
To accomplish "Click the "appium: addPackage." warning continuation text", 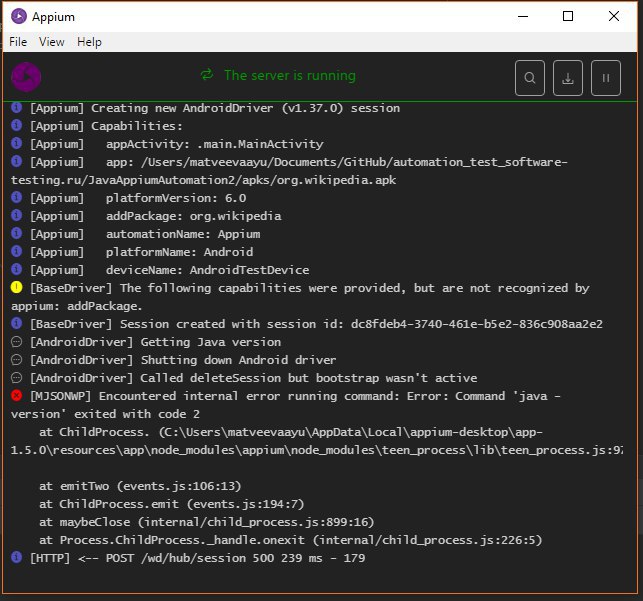I will (x=76, y=306).
